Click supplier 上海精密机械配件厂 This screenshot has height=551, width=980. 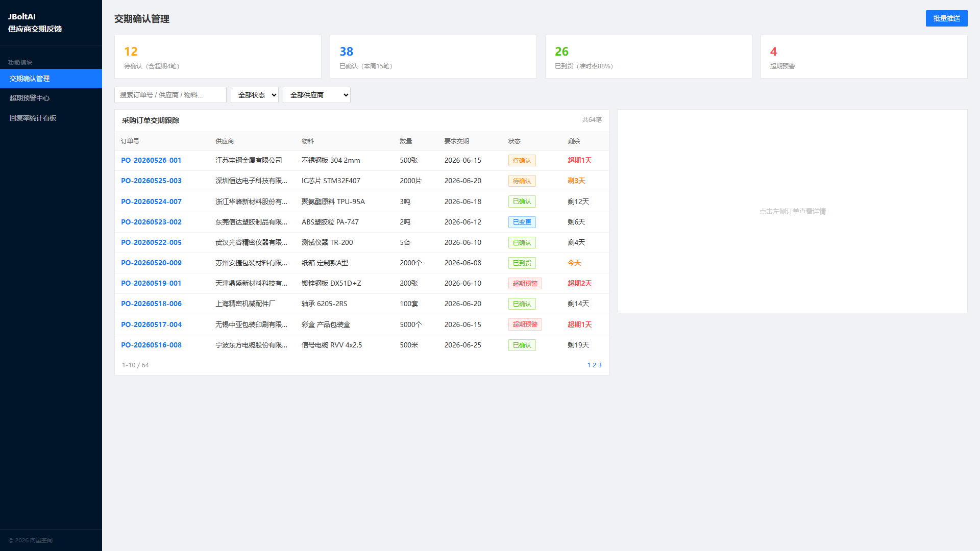[245, 304]
